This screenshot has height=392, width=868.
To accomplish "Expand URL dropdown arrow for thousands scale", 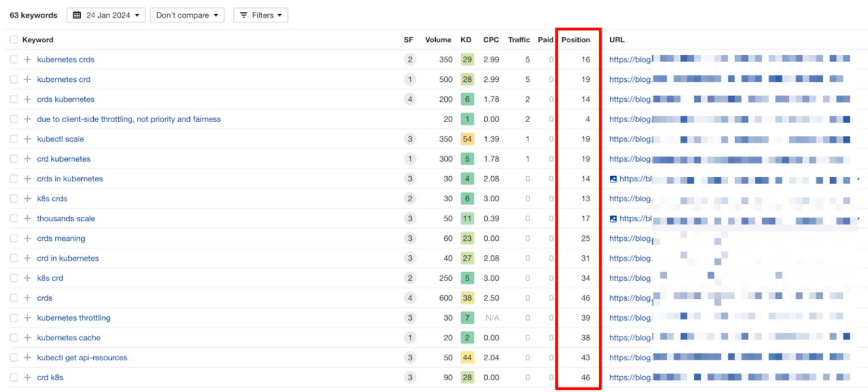I will 858,219.
